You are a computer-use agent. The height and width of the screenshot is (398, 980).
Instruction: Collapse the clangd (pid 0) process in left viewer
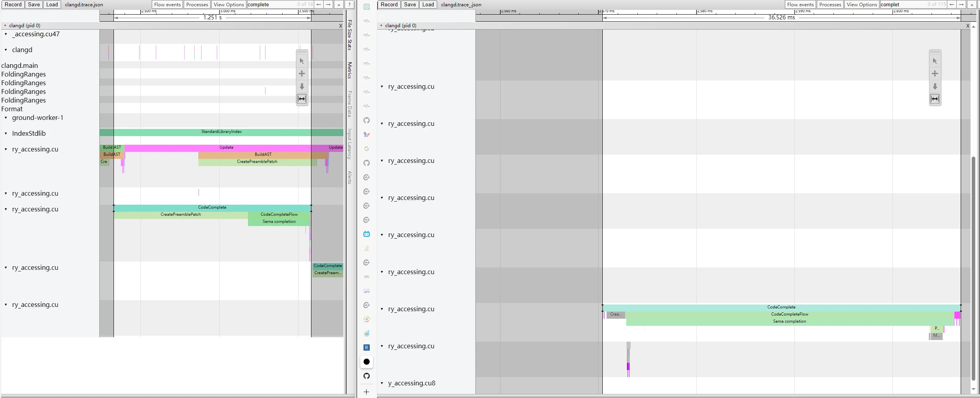point(5,25)
